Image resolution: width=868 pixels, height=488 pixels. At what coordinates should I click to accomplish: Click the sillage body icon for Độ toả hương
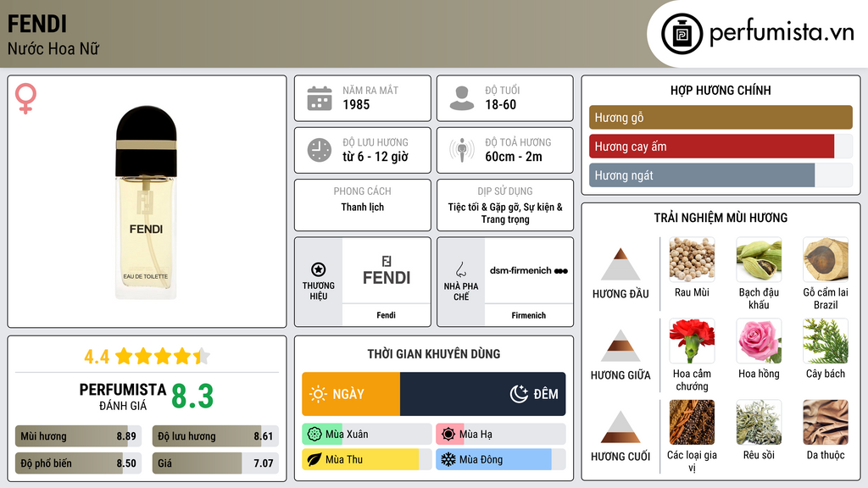(462, 150)
